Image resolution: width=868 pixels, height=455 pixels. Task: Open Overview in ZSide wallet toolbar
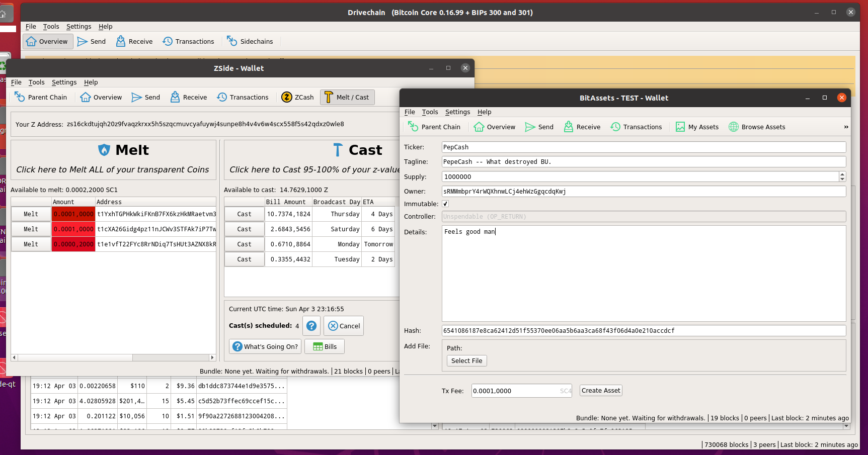pyautogui.click(x=101, y=97)
